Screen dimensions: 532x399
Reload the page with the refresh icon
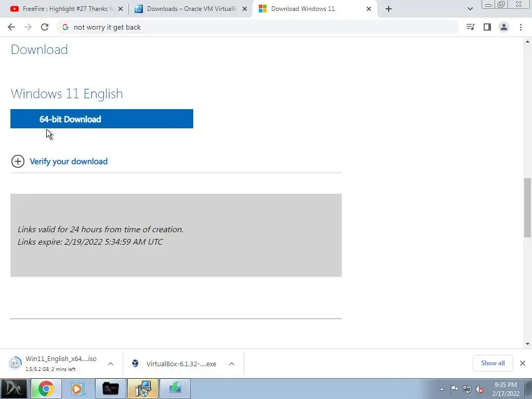pyautogui.click(x=45, y=27)
